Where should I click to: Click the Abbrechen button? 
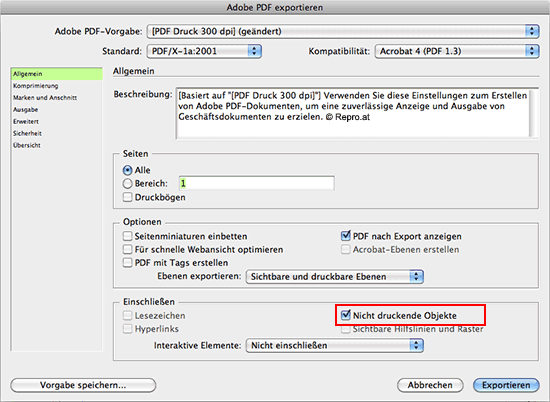point(430,385)
